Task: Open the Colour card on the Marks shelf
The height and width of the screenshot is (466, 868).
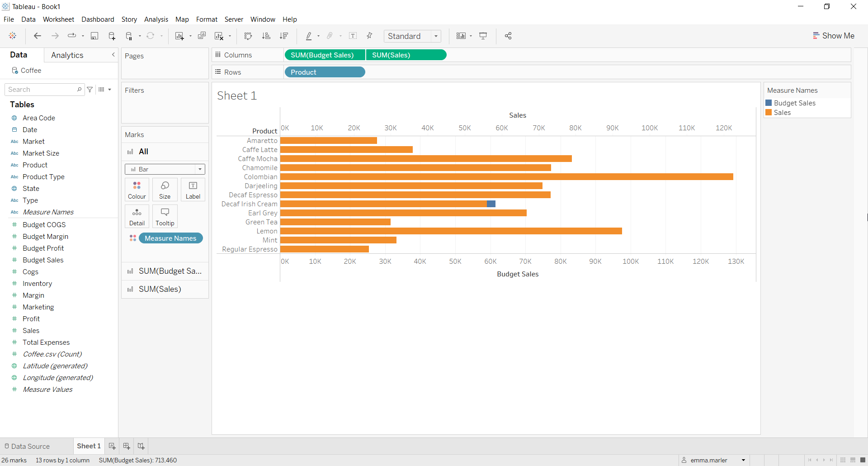Action: [x=137, y=189]
